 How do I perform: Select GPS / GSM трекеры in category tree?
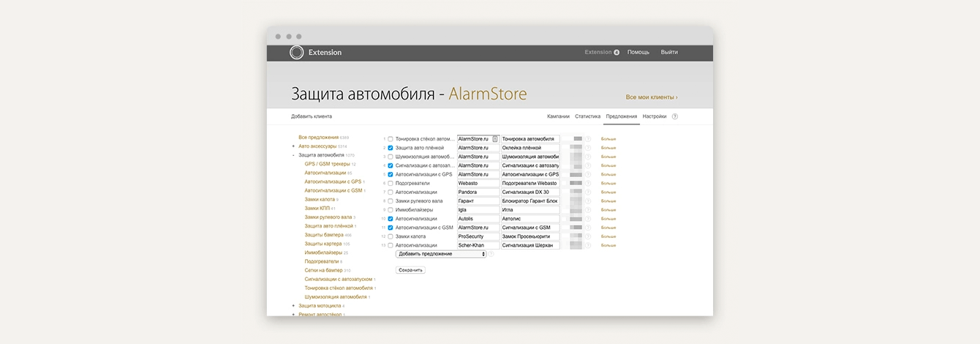point(327,164)
